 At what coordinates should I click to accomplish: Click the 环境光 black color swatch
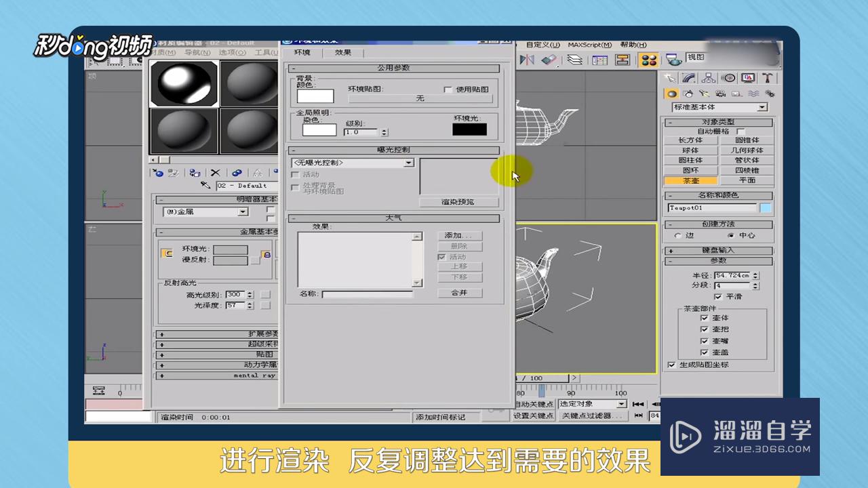pyautogui.click(x=470, y=129)
